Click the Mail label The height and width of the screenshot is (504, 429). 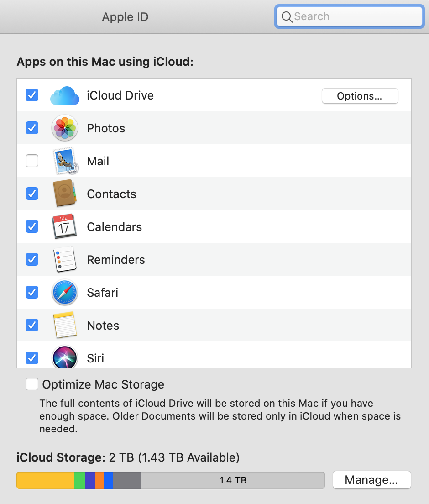tap(98, 161)
